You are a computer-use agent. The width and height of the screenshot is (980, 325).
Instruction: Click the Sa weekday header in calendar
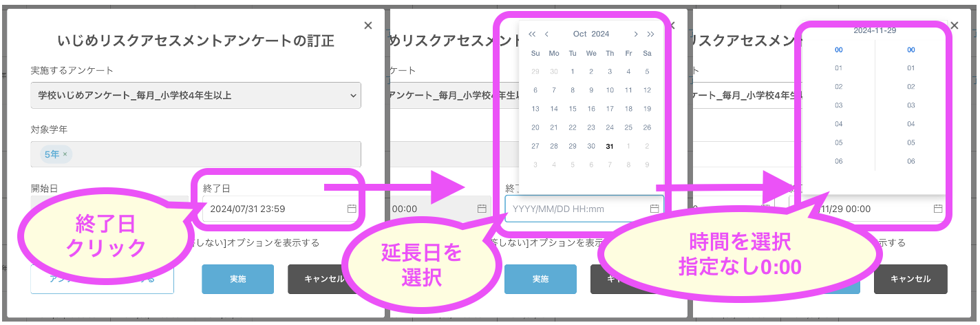pyautogui.click(x=647, y=53)
